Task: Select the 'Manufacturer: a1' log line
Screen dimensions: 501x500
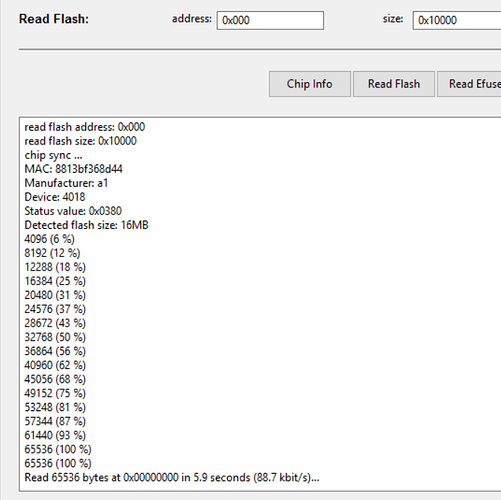Action: pyautogui.click(x=66, y=183)
